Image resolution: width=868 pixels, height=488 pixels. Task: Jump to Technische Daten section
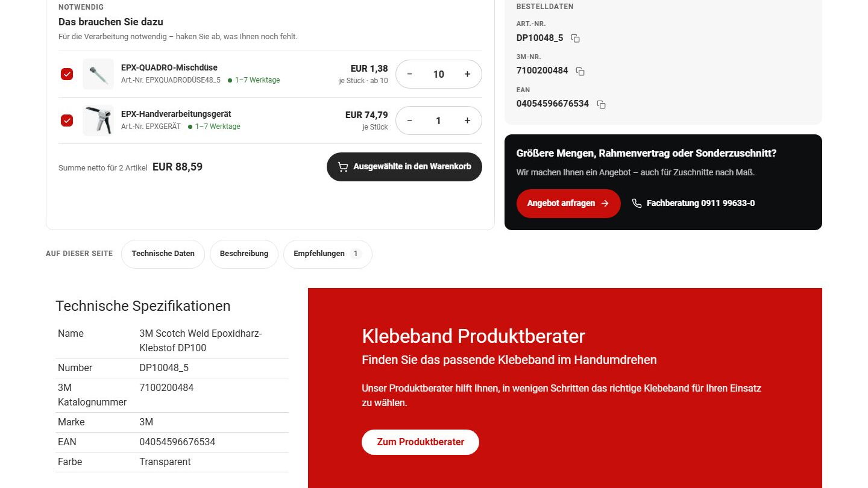[x=163, y=254]
